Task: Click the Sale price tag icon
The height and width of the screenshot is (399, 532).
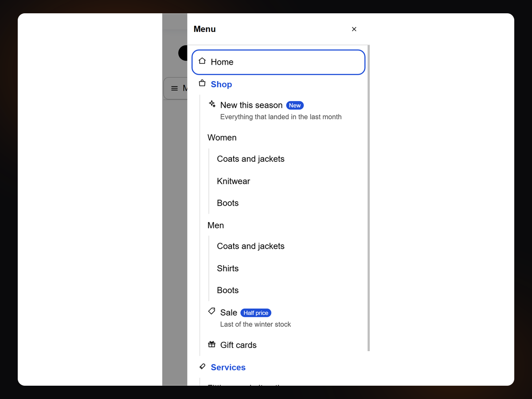Action: (212, 312)
